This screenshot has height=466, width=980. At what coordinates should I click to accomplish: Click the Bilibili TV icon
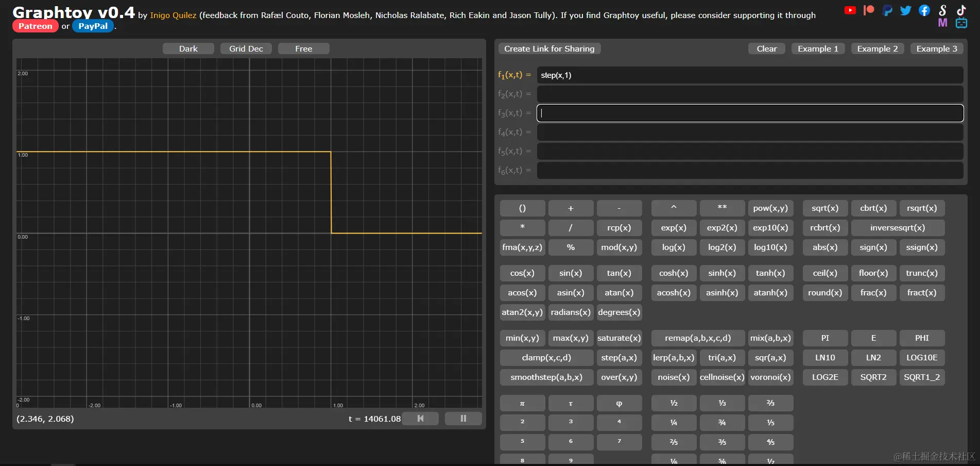coord(961,22)
